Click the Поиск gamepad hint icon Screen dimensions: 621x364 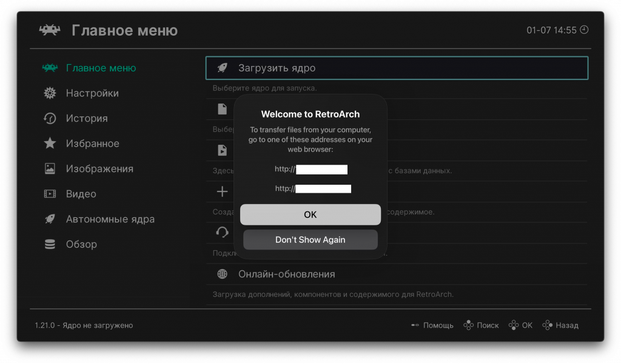click(469, 325)
